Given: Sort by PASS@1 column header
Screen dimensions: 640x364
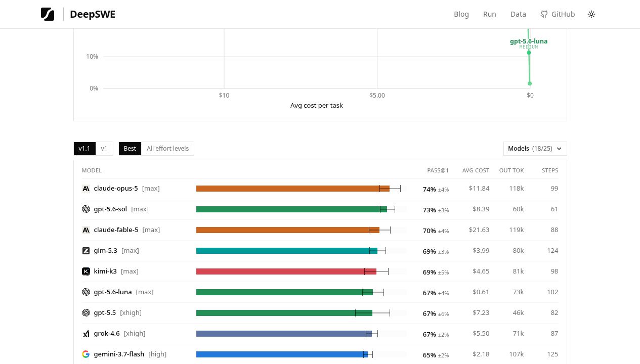Looking at the screenshot, I should (x=438, y=170).
